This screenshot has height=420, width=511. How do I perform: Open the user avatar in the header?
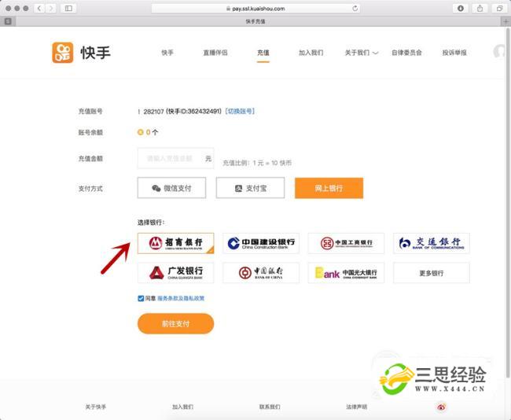(x=499, y=52)
